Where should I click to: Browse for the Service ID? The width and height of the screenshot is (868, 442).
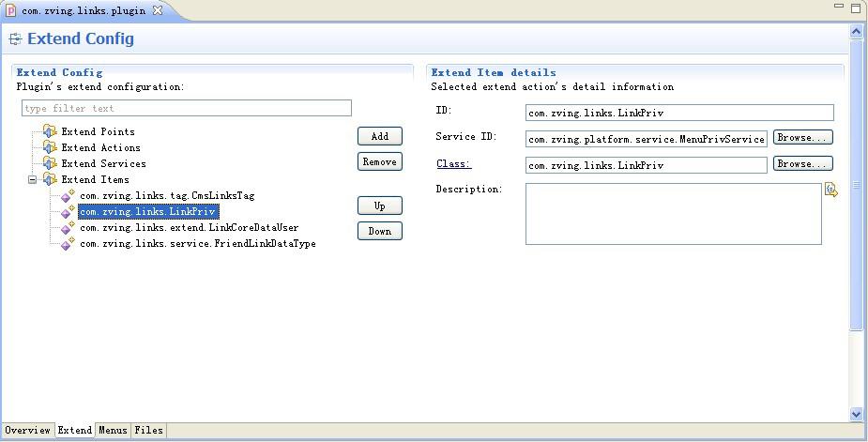(x=802, y=138)
